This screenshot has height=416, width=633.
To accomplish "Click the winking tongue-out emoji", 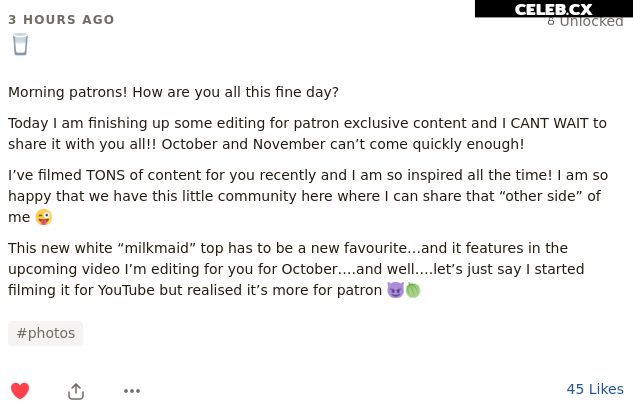I will pyautogui.click(x=44, y=217).
